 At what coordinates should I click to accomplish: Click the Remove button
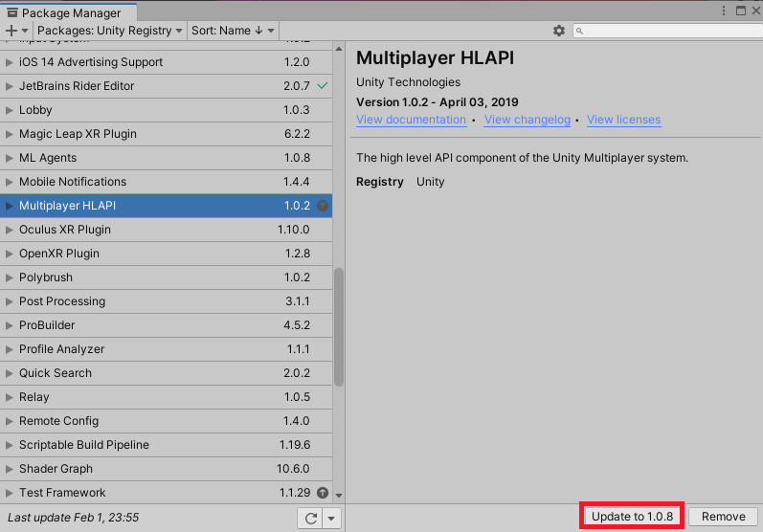click(x=723, y=516)
